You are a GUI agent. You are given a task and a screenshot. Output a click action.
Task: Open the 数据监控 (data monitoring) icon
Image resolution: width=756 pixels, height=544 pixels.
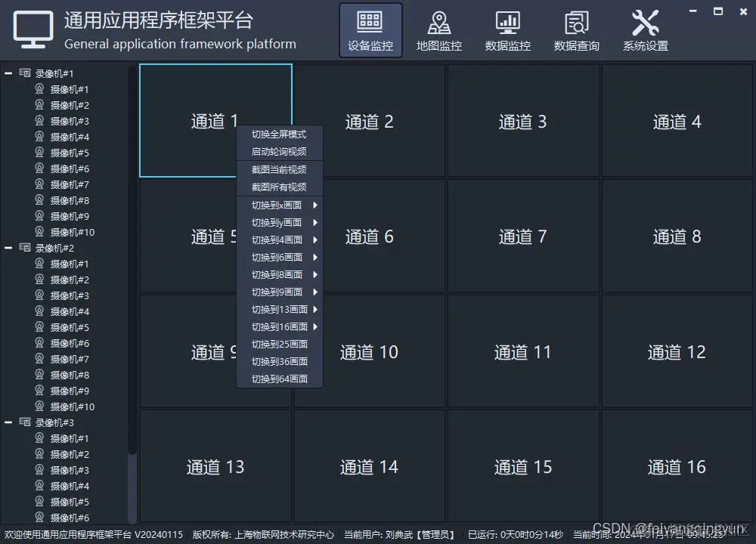tap(507, 29)
